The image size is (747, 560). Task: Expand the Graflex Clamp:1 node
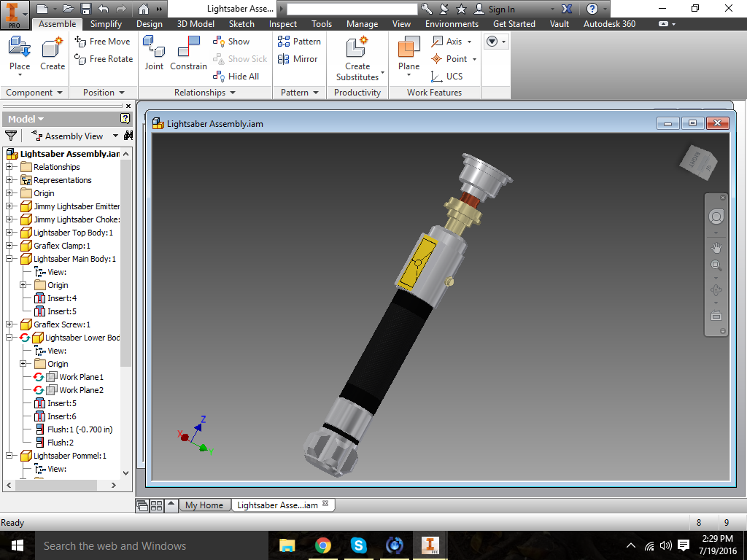[x=9, y=246]
